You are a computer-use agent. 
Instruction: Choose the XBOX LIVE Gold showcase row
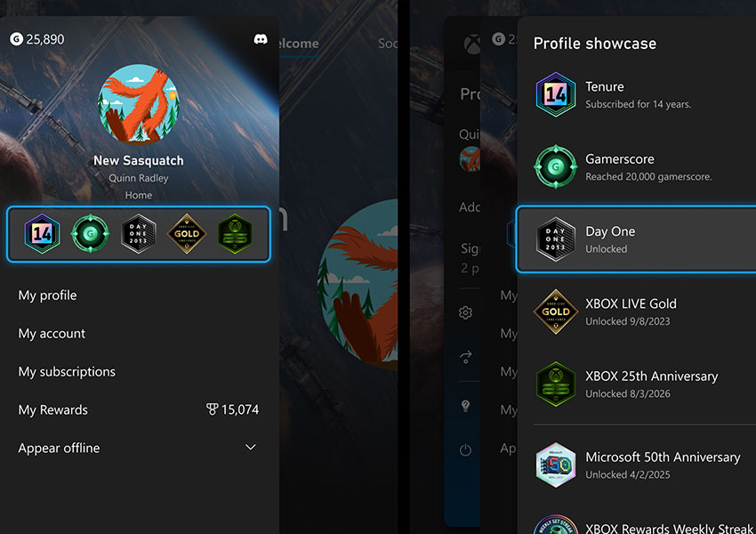[x=637, y=311]
